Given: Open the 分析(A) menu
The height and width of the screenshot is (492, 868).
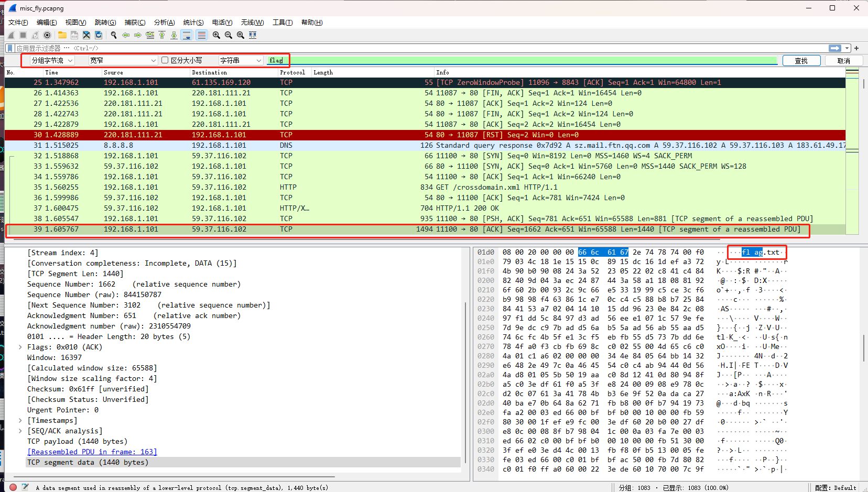Looking at the screenshot, I should pyautogui.click(x=164, y=22).
